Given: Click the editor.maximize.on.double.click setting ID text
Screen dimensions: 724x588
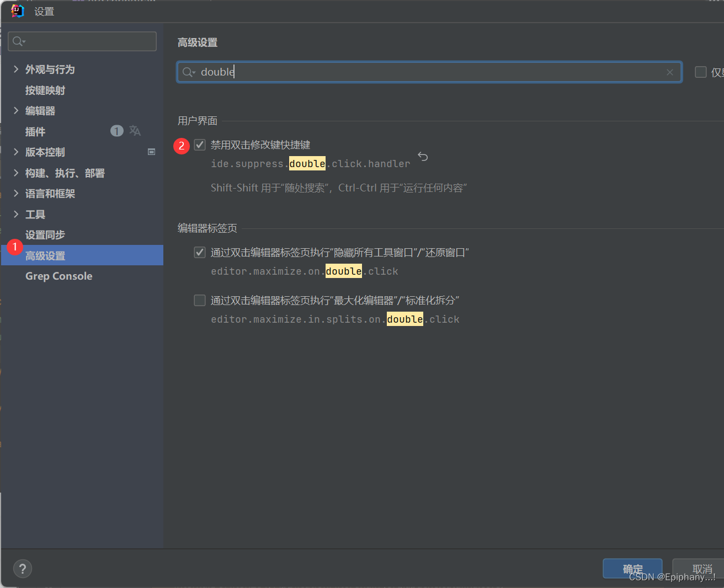Looking at the screenshot, I should [x=305, y=271].
